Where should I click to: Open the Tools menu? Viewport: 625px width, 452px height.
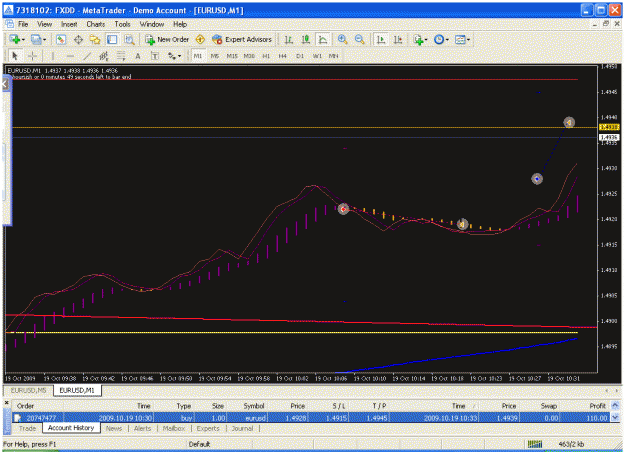point(122,24)
